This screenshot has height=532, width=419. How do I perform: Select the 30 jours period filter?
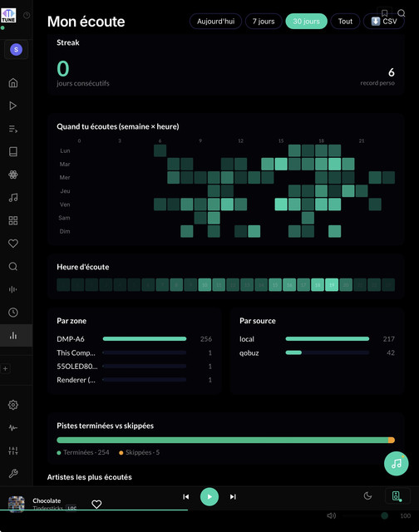pyautogui.click(x=307, y=22)
